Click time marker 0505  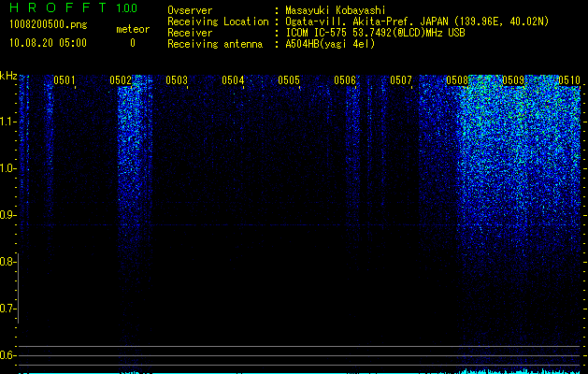click(x=289, y=79)
